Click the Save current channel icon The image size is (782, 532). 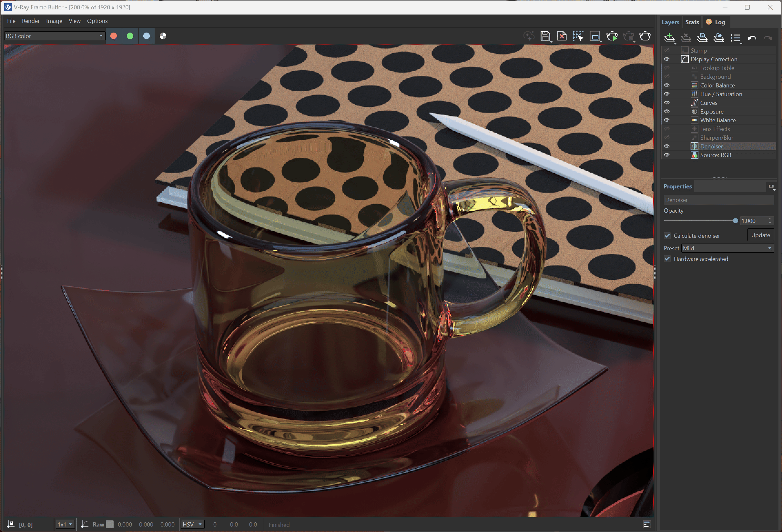point(545,36)
